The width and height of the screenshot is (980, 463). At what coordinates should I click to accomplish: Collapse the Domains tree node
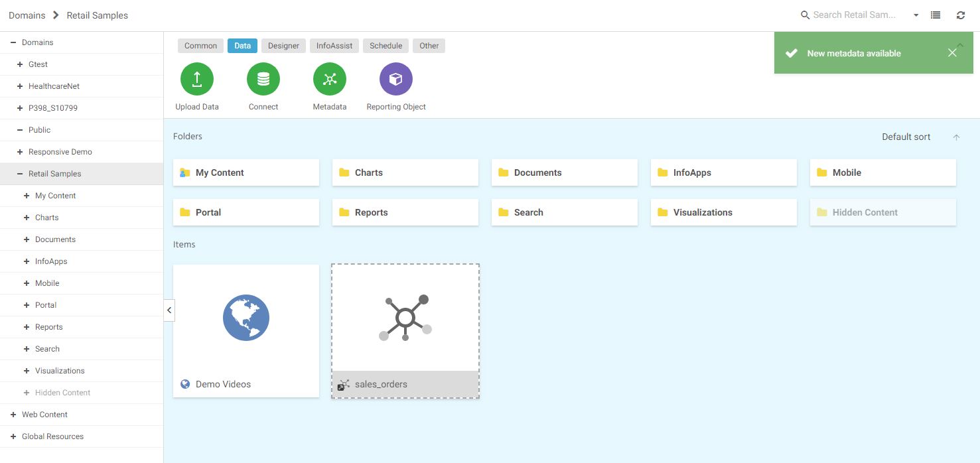point(13,42)
